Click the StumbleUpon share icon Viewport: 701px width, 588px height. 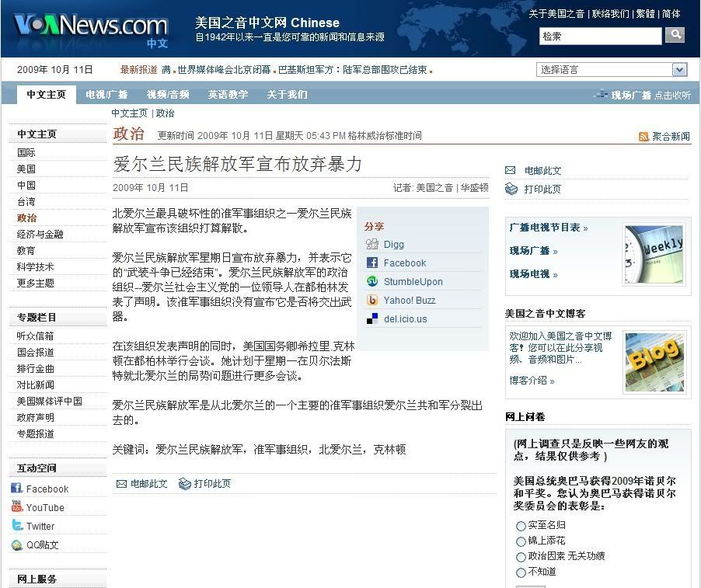pyautogui.click(x=372, y=282)
